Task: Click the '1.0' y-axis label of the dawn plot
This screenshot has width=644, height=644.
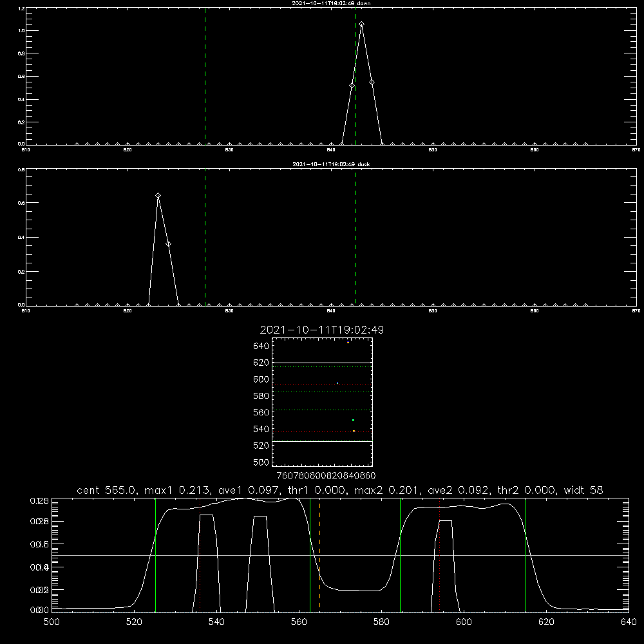Action: (x=21, y=31)
